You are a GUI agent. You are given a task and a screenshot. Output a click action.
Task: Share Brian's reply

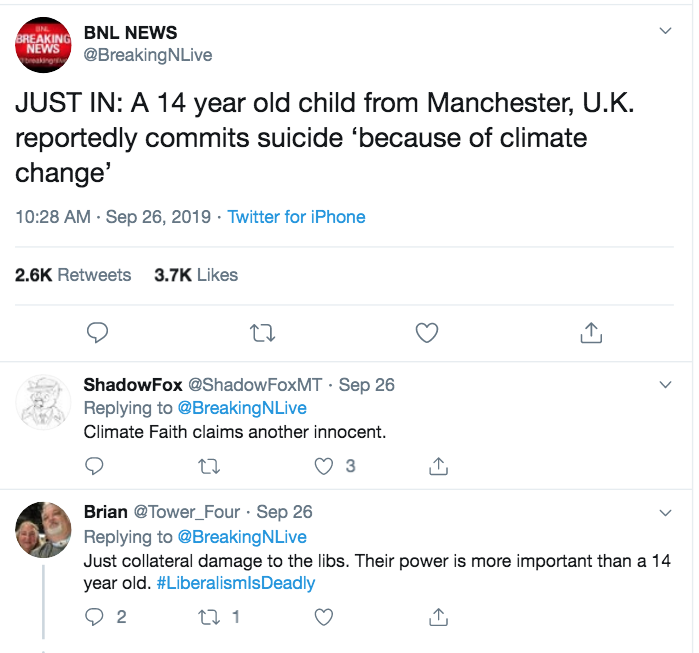point(437,617)
